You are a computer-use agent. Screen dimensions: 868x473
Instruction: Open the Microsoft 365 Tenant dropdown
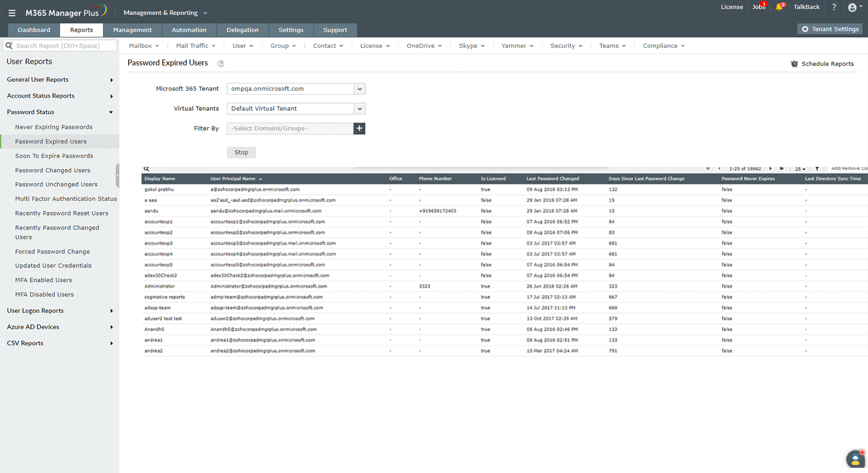(x=296, y=89)
